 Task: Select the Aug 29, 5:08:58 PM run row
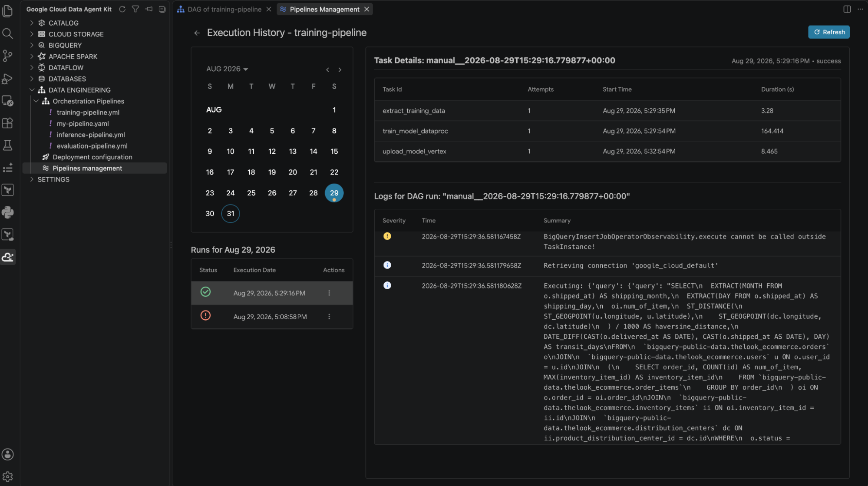pos(272,317)
